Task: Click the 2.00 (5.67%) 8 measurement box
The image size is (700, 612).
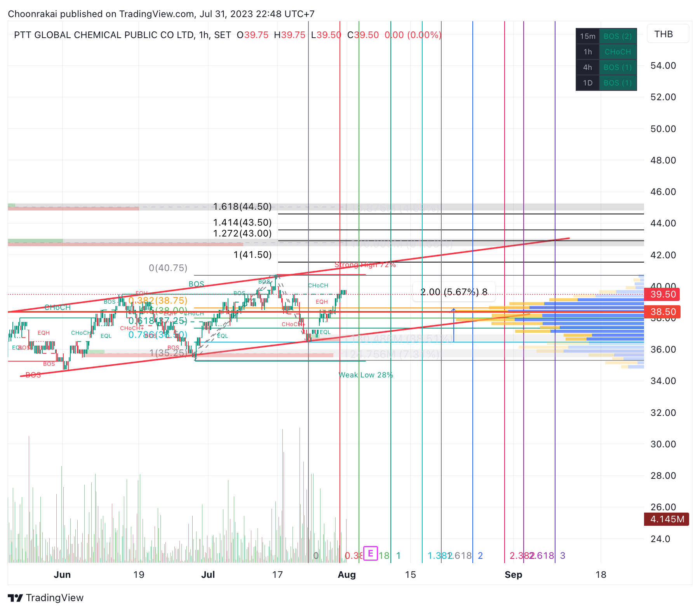Action: (x=454, y=292)
